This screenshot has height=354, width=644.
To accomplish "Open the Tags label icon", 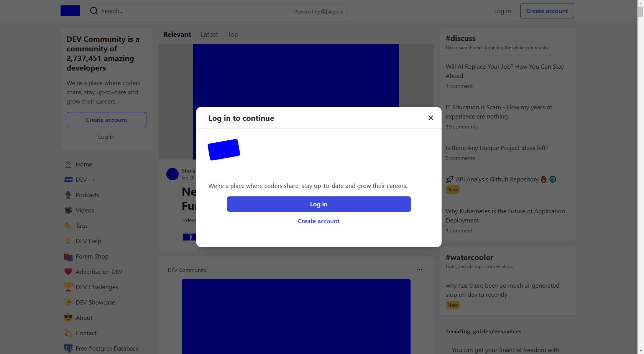I will point(68,226).
